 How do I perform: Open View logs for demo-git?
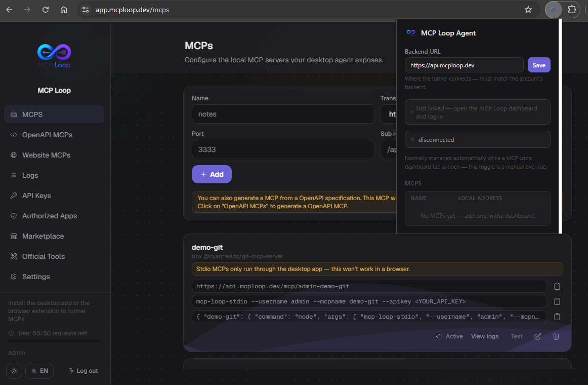tap(484, 336)
